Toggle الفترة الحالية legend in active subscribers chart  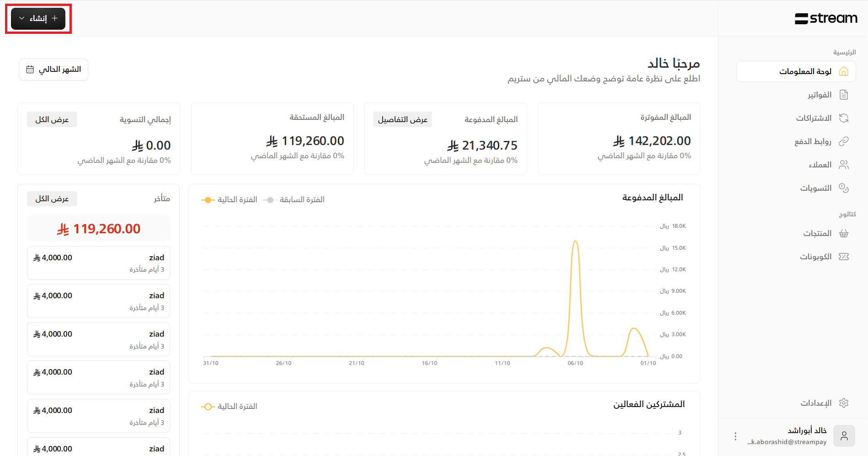pos(229,407)
